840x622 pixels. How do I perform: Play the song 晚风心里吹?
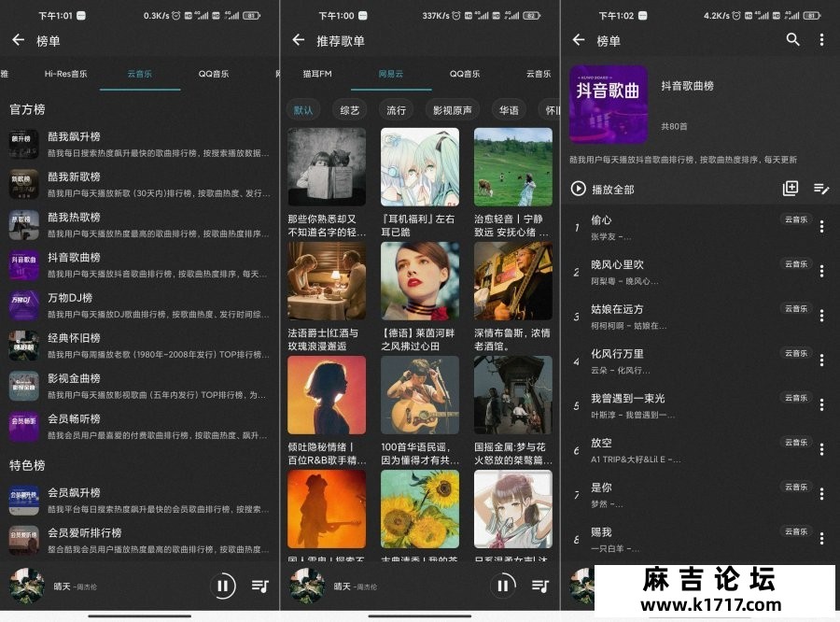700,272
